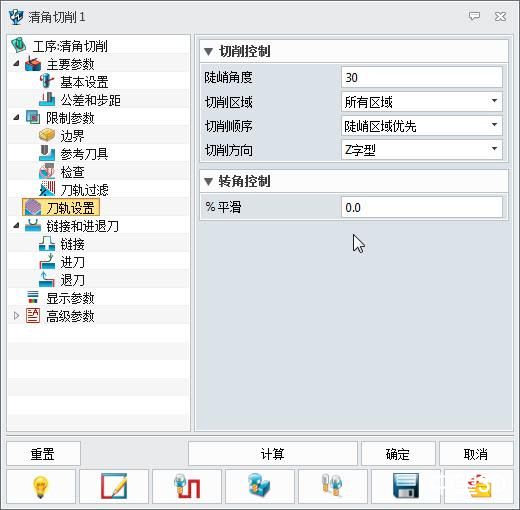This screenshot has height=510, width=520.
Task: Collapse the 转角控制 section
Action: (x=209, y=181)
